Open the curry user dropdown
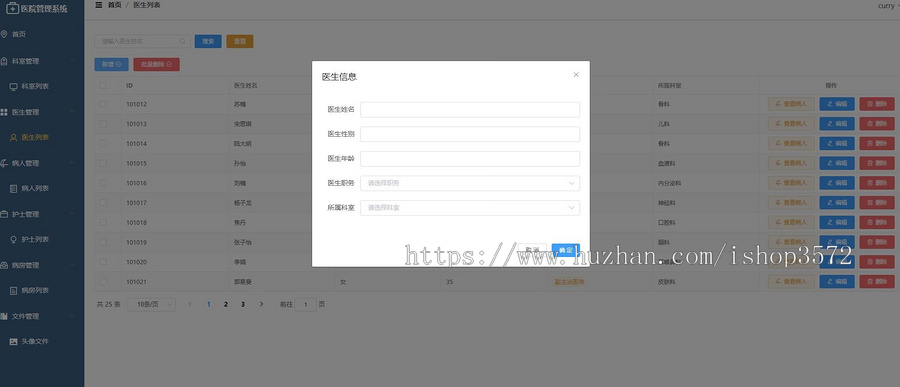The height and width of the screenshot is (387, 900). click(889, 6)
